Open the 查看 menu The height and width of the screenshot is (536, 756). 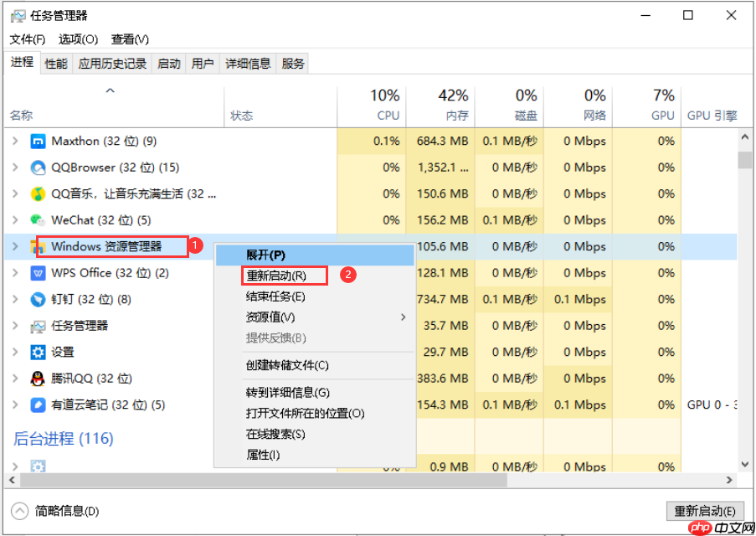point(128,39)
